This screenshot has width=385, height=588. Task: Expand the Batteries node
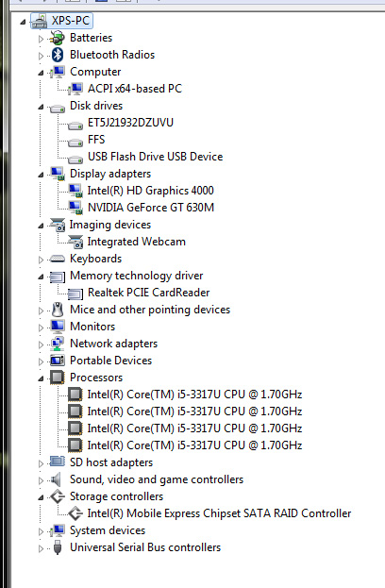coord(41,39)
